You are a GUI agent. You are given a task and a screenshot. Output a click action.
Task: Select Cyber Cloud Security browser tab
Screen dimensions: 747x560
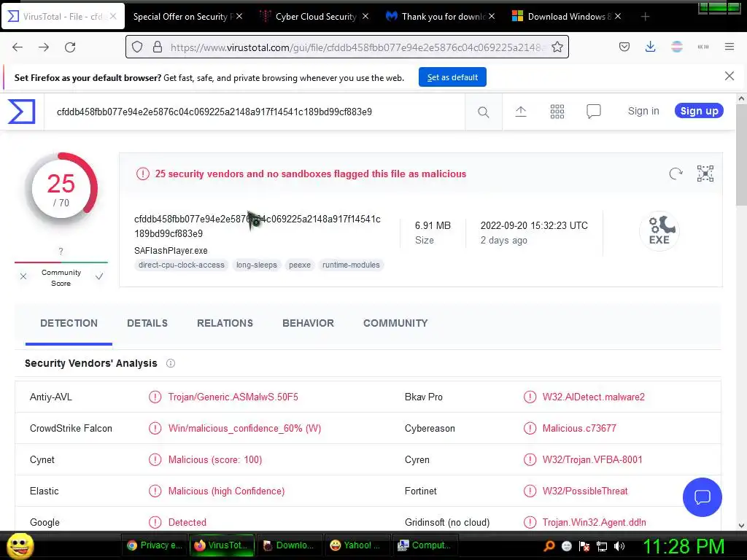pos(316,17)
